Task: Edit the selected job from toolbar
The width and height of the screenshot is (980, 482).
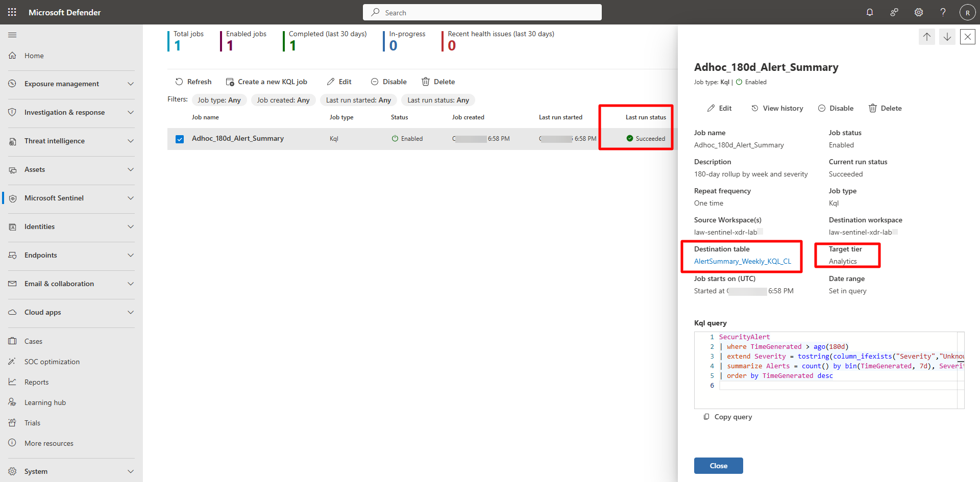Action: 339,82
